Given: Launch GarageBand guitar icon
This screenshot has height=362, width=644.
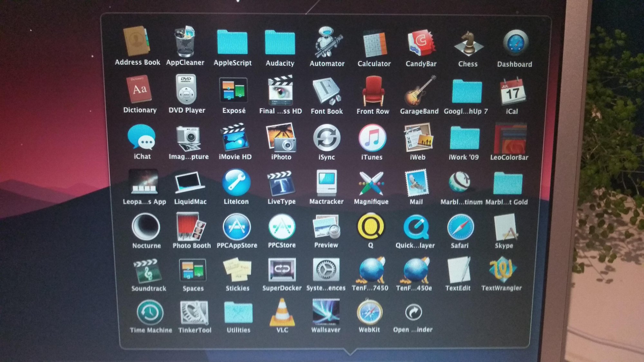Looking at the screenshot, I should [x=419, y=91].
